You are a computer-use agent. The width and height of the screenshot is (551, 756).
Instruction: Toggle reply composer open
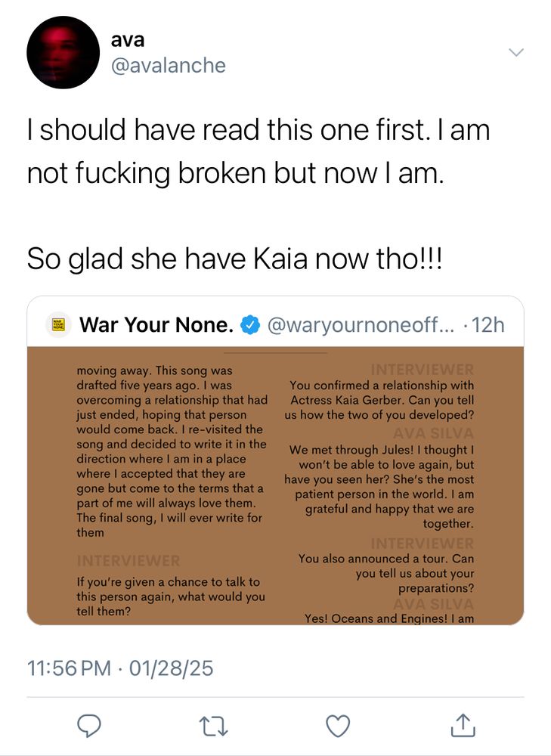[x=89, y=725]
